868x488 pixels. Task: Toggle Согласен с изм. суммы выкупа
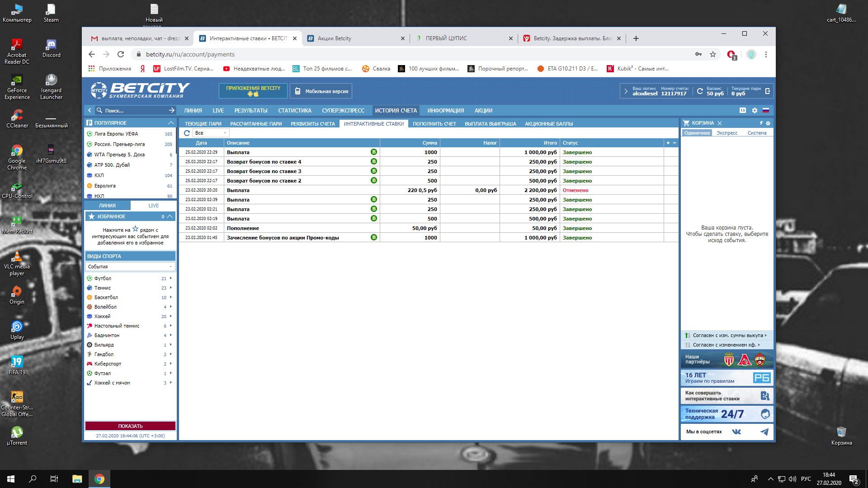click(727, 335)
